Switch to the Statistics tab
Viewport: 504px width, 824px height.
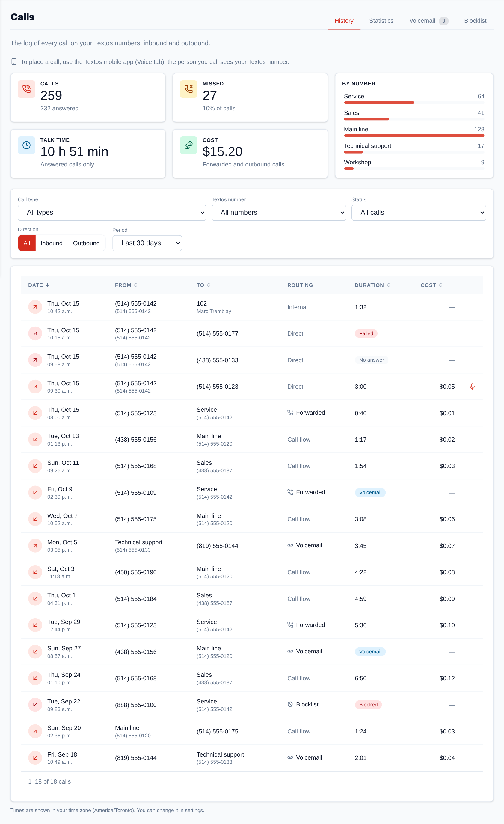click(381, 21)
